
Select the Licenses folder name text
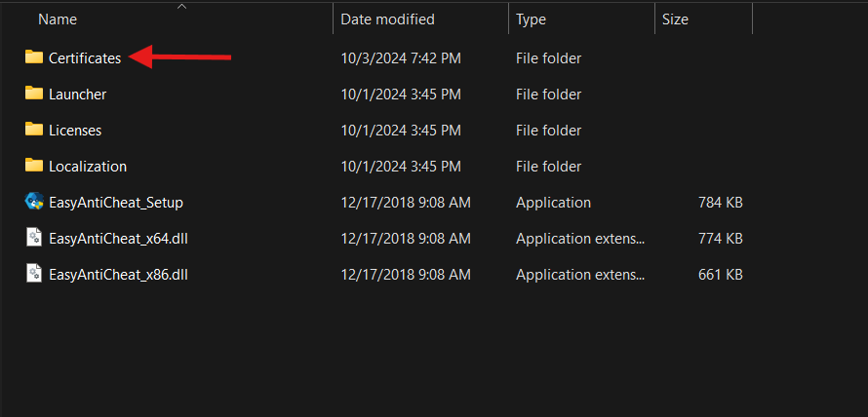pyautogui.click(x=75, y=131)
